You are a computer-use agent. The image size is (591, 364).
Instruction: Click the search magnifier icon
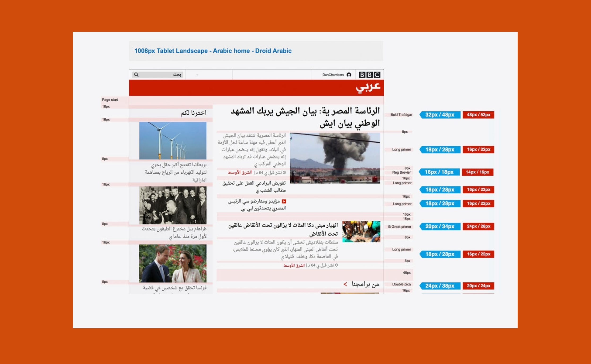pyautogui.click(x=136, y=75)
